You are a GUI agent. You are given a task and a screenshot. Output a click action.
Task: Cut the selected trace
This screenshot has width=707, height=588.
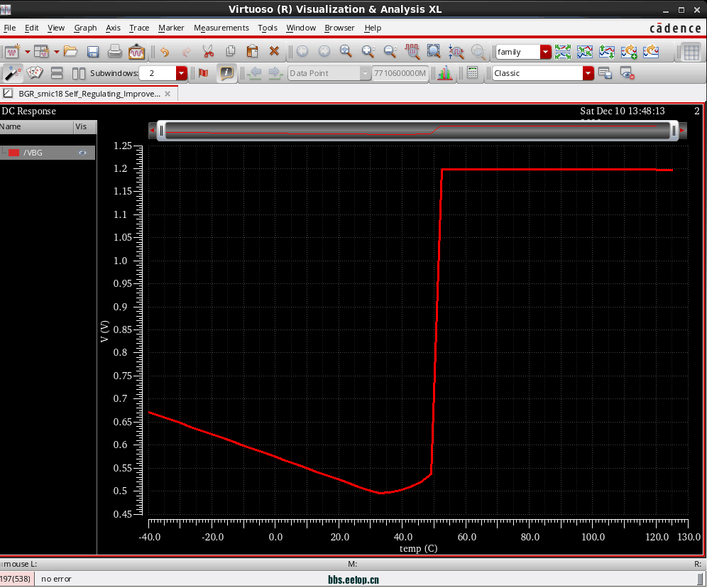[x=208, y=51]
